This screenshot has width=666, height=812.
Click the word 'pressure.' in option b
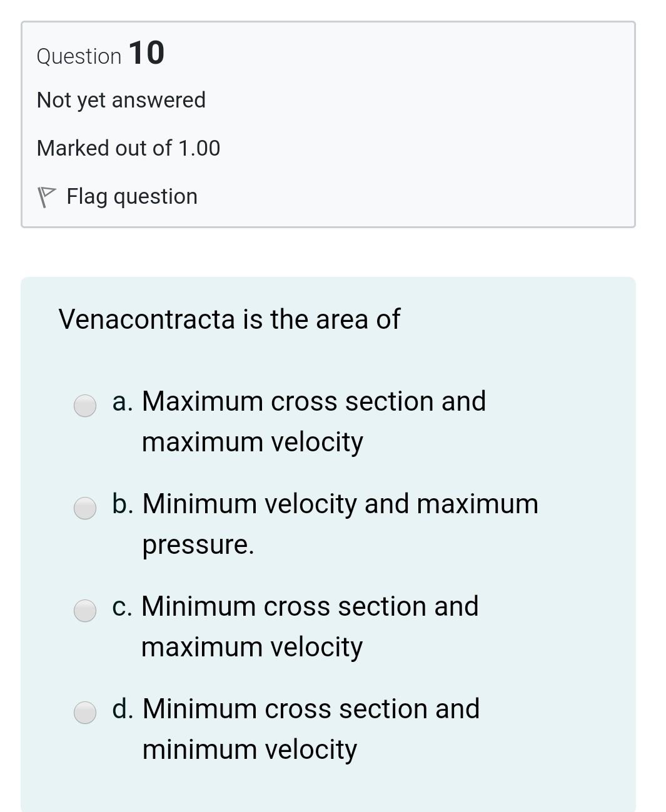click(198, 544)
